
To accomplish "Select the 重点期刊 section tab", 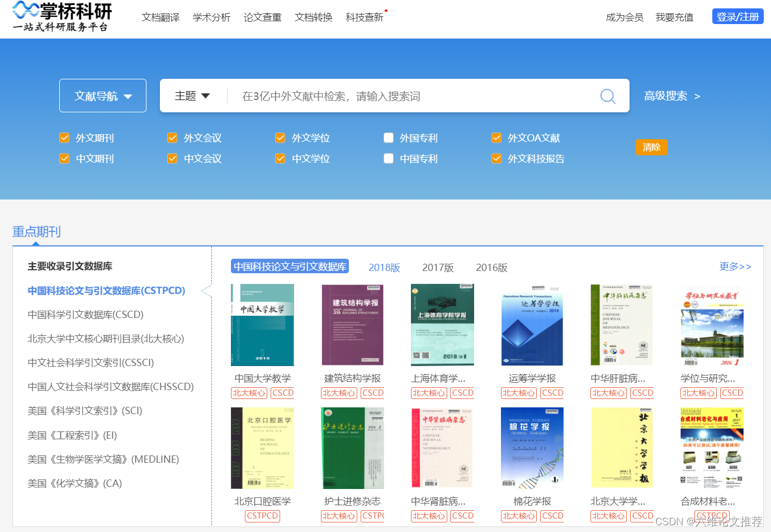I will point(36,231).
